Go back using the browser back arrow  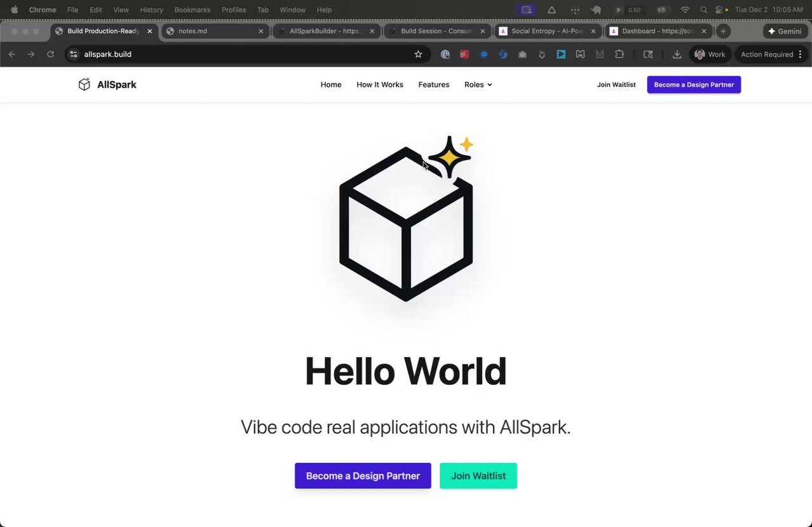click(11, 55)
